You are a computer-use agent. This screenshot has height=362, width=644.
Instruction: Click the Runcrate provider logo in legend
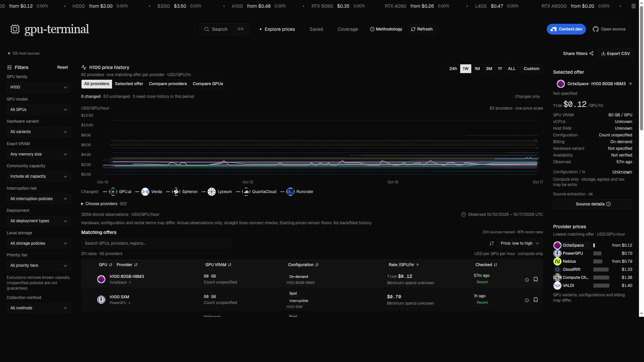coord(290,192)
